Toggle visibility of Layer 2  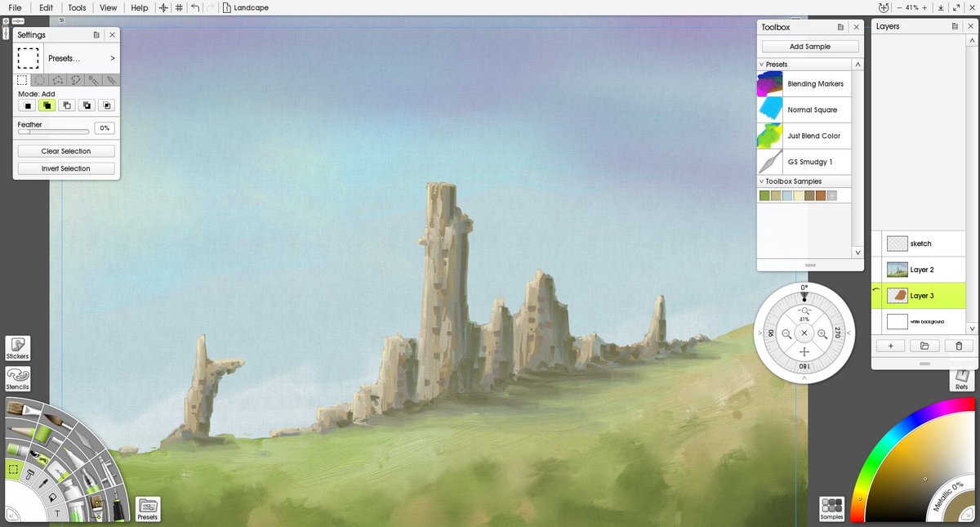coord(877,270)
